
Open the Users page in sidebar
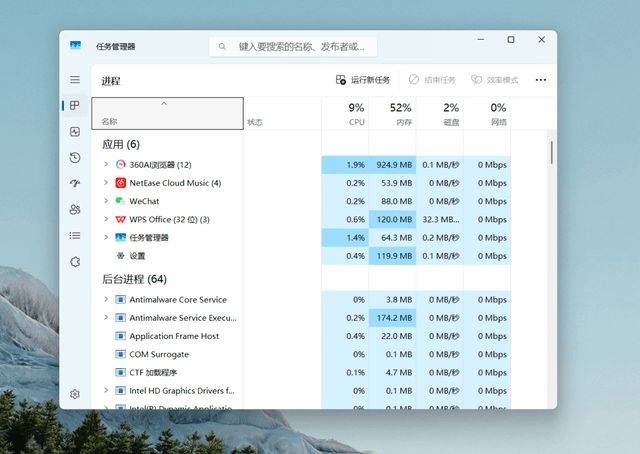[75, 209]
